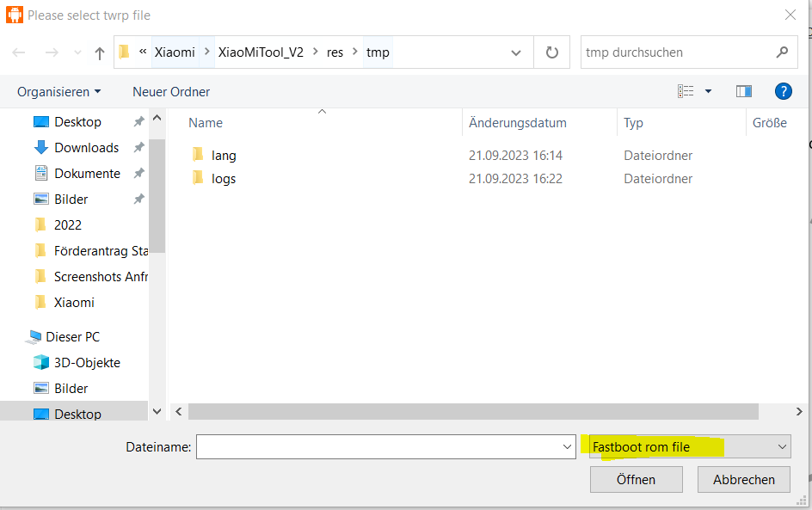Open the lang folder

(224, 156)
